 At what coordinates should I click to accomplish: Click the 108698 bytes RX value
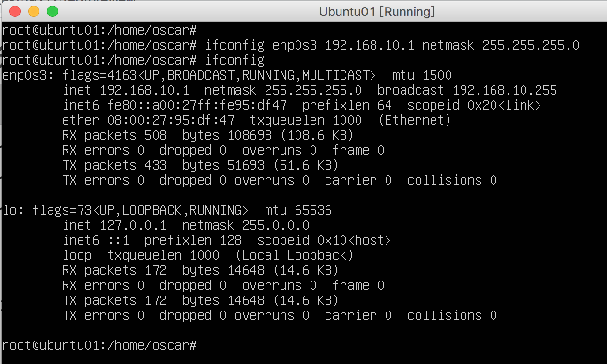(x=250, y=136)
